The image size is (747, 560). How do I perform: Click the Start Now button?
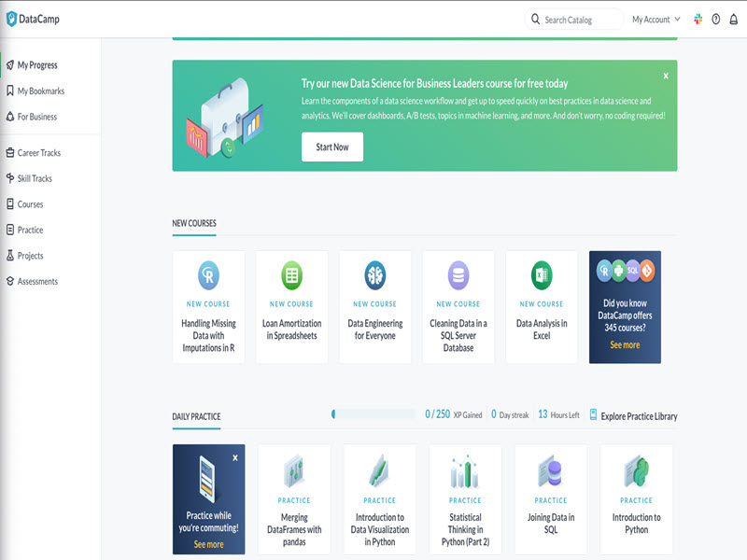[332, 147]
